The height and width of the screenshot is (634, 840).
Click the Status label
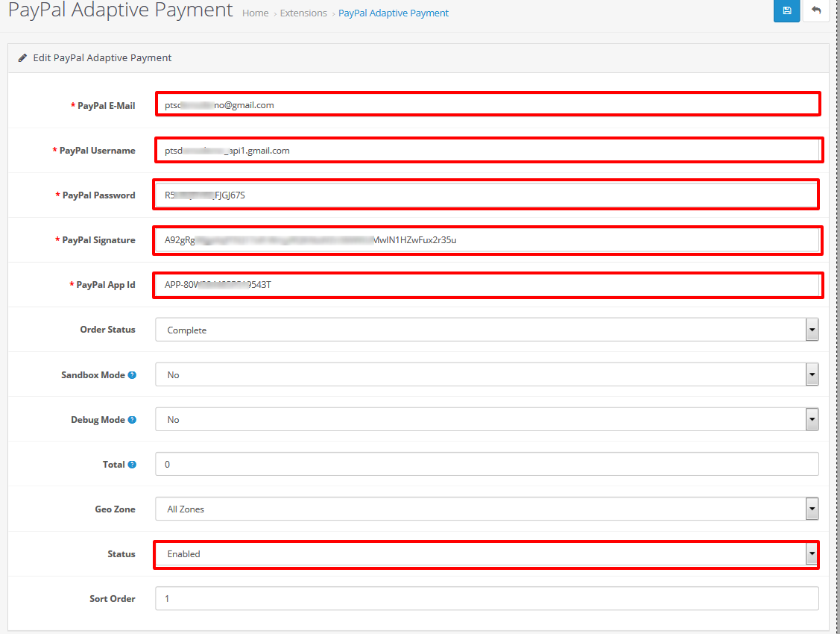[x=121, y=554]
